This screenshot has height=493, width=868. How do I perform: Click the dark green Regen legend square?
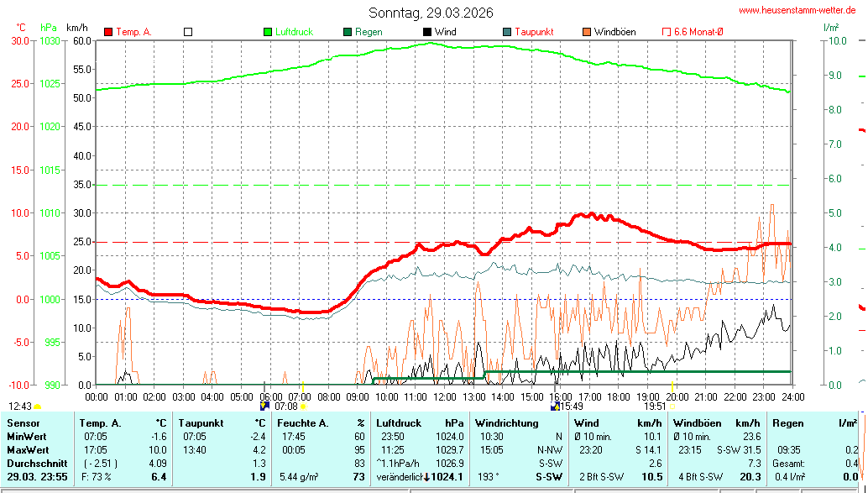click(x=348, y=32)
